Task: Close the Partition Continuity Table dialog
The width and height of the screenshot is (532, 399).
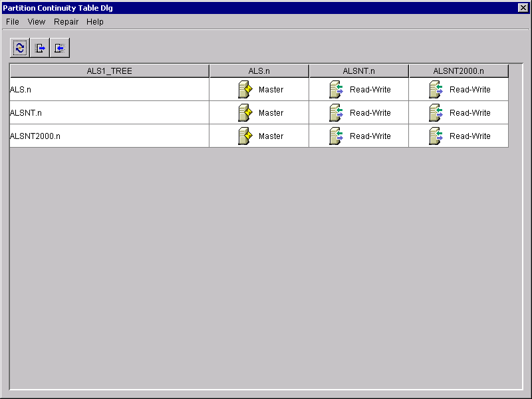Action: [523, 7]
